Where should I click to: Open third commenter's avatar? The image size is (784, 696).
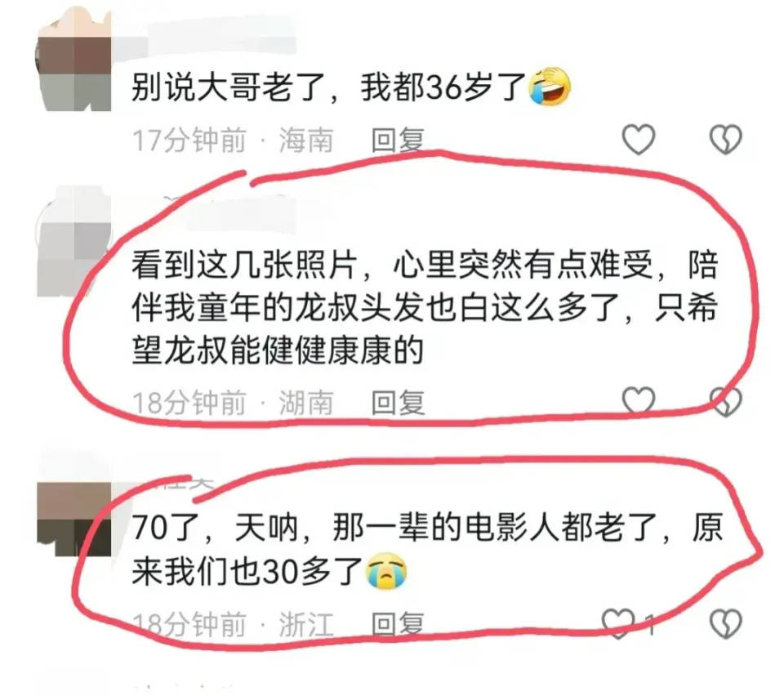coord(74,519)
